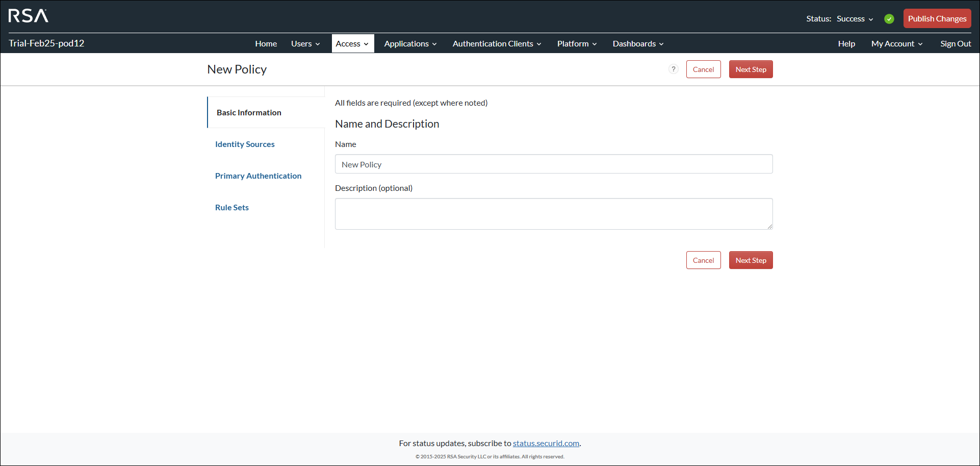
Task: Click the green status checkmark icon
Action: [889, 19]
